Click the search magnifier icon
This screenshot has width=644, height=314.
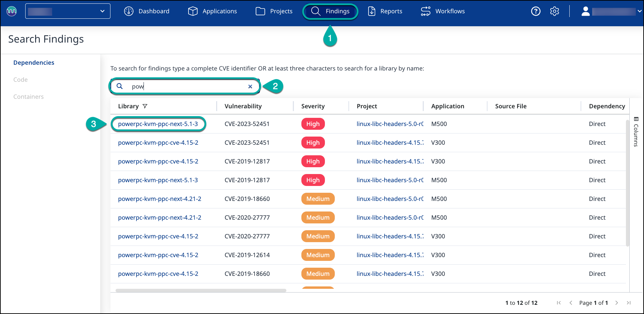pyautogui.click(x=120, y=86)
